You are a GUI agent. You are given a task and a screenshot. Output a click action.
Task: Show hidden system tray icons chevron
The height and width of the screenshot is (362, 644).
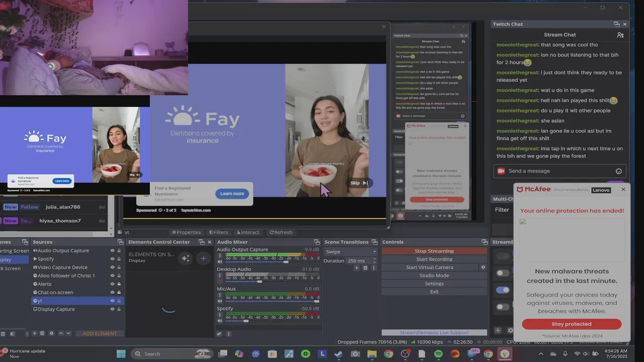541,354
